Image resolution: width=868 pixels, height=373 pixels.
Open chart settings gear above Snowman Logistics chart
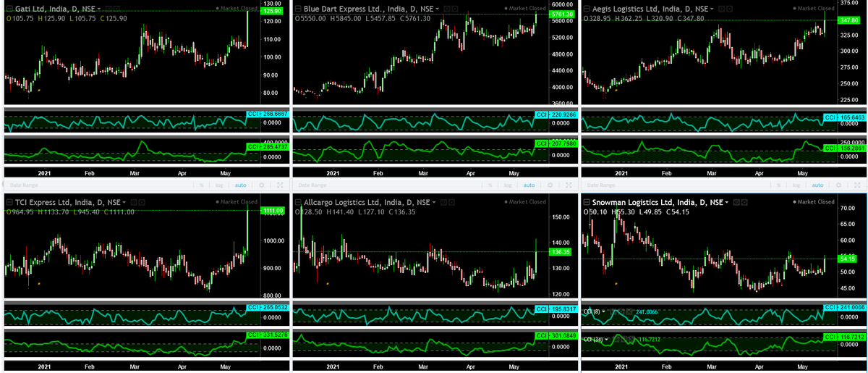click(x=838, y=185)
